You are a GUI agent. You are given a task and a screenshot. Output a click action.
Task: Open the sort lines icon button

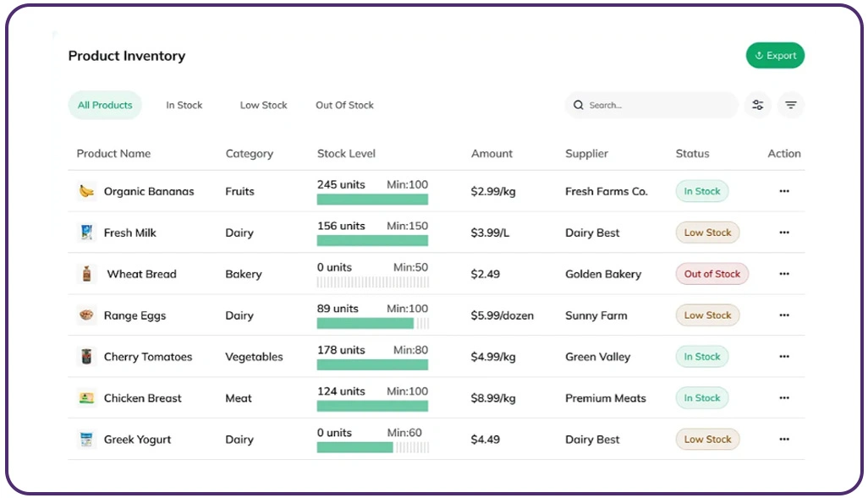pyautogui.click(x=791, y=105)
